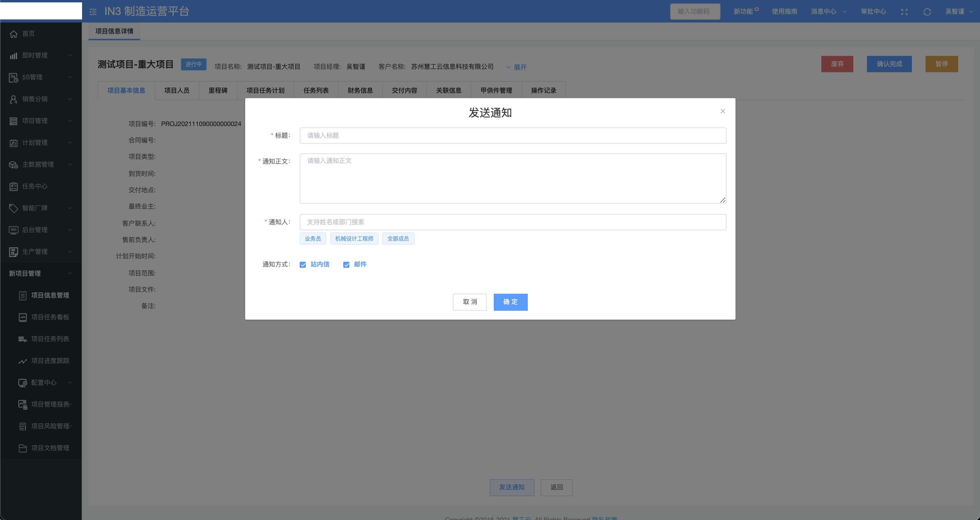Expand the 消息中心 dropdown
The image size is (980, 520).
[828, 12]
